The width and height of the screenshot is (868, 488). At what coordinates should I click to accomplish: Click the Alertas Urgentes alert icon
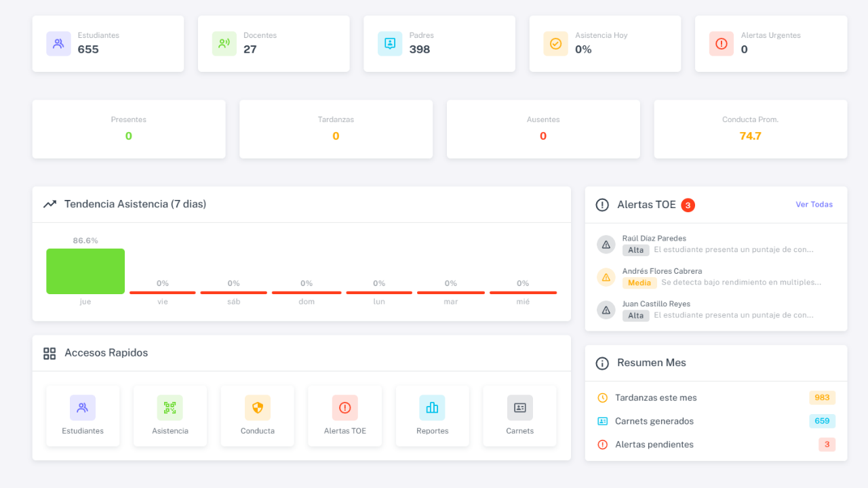pos(721,43)
